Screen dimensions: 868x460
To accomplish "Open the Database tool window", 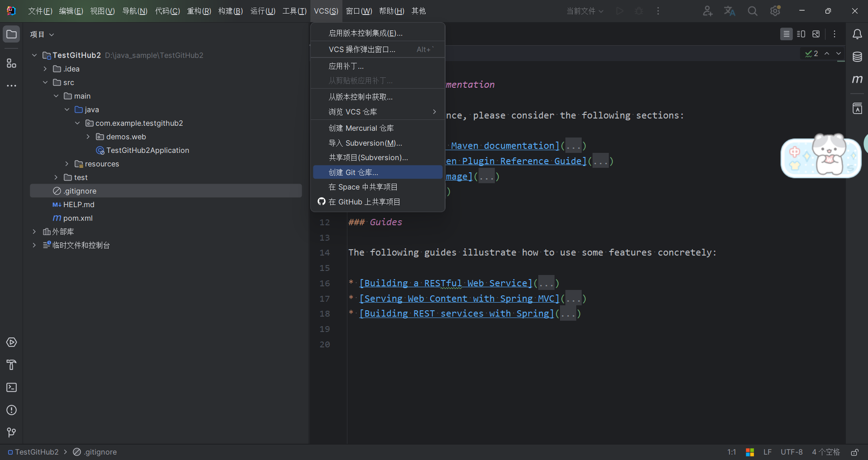I will (857, 57).
